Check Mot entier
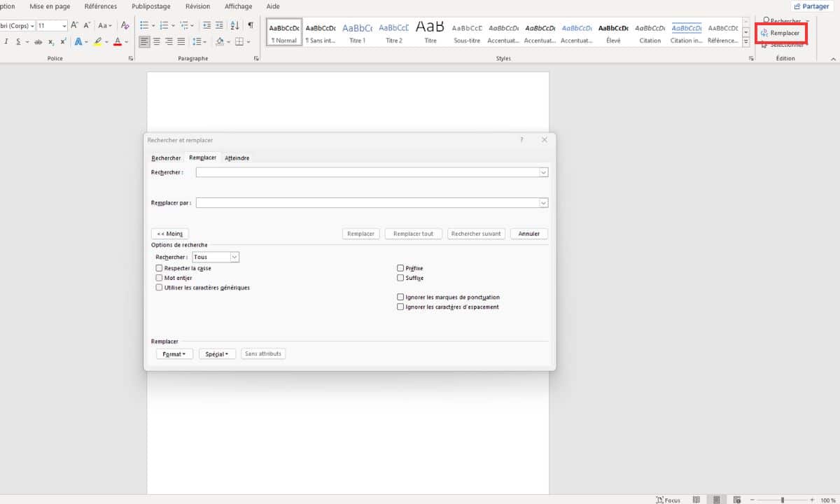 tap(159, 278)
